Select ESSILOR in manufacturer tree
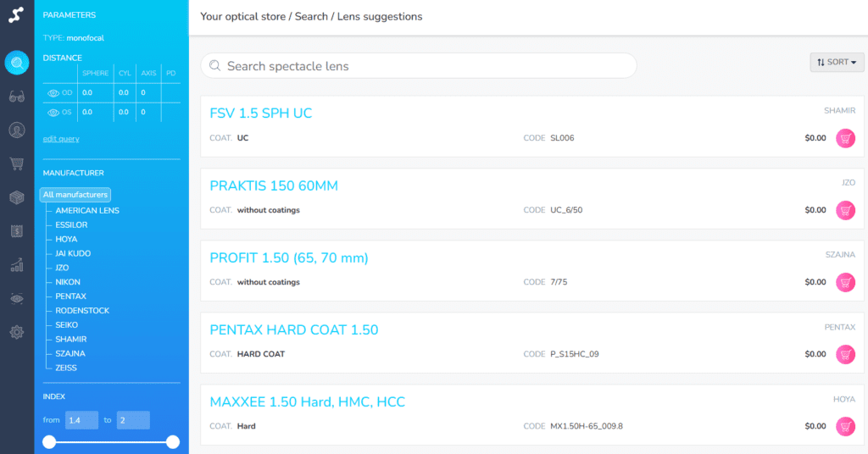Image resolution: width=868 pixels, height=454 pixels. [x=71, y=225]
